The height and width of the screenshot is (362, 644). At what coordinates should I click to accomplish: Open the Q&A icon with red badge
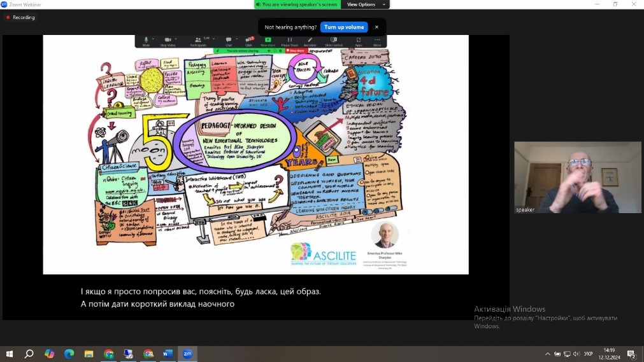249,39
